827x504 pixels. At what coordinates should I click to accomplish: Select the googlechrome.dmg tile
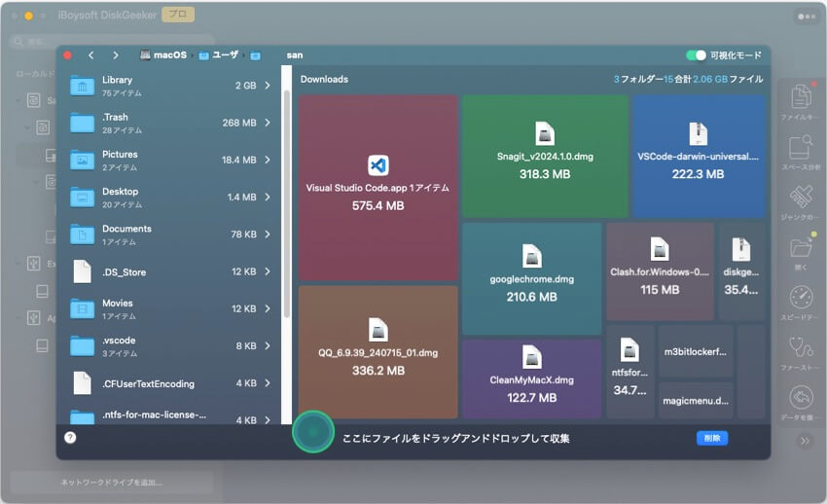(x=531, y=278)
